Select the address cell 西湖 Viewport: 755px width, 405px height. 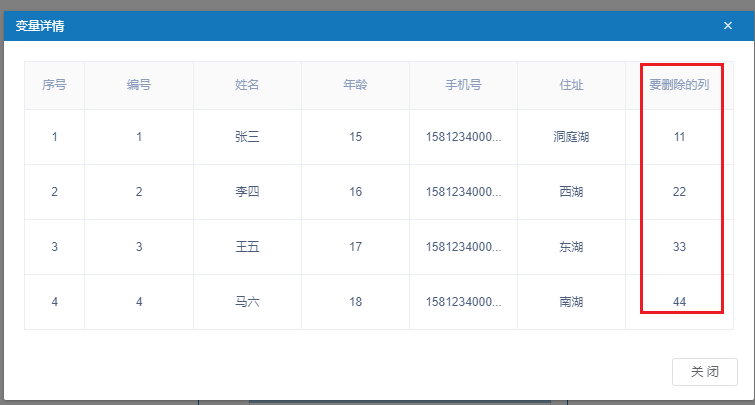point(571,192)
